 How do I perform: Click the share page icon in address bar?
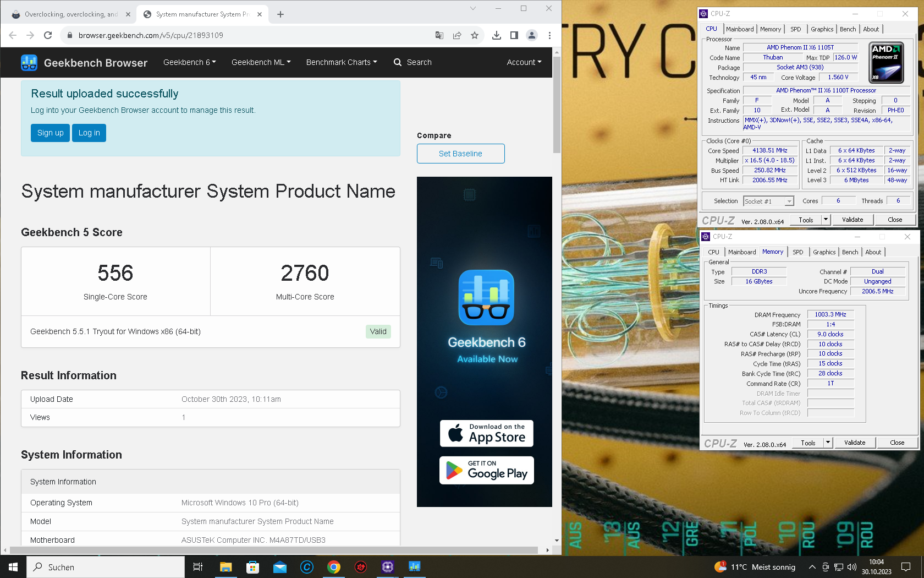[x=457, y=35]
